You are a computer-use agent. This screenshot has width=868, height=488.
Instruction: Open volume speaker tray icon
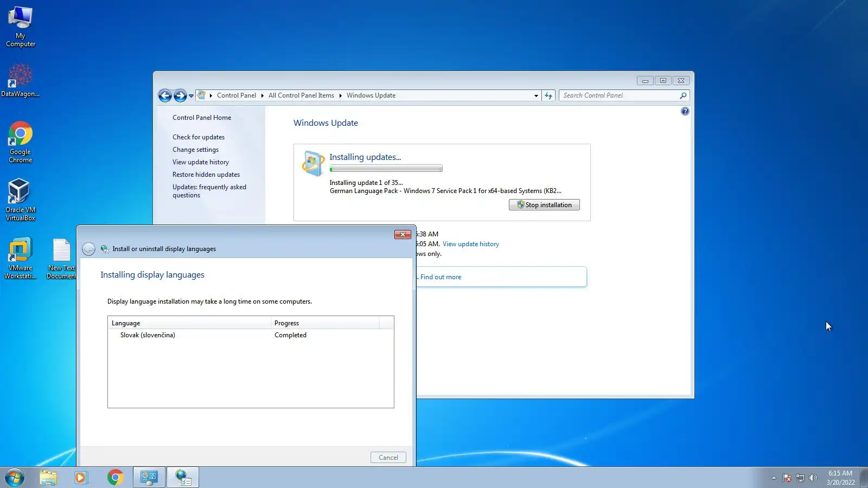pos(813,478)
